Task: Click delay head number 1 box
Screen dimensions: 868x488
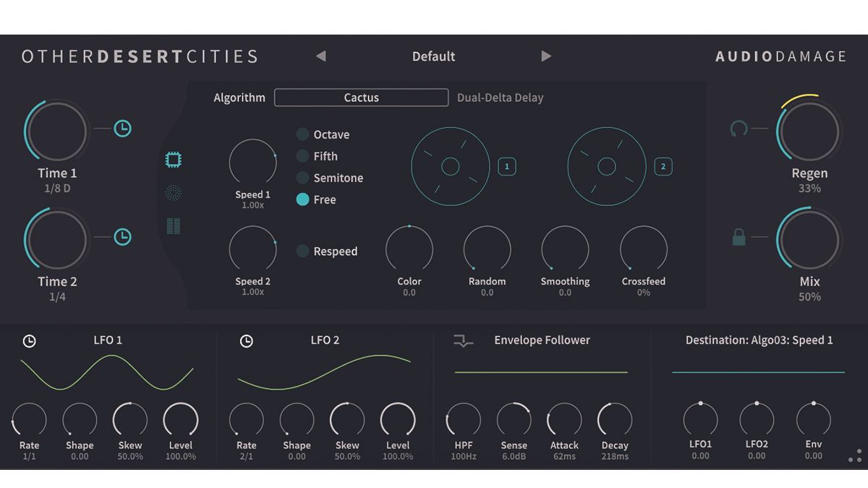Action: click(507, 167)
